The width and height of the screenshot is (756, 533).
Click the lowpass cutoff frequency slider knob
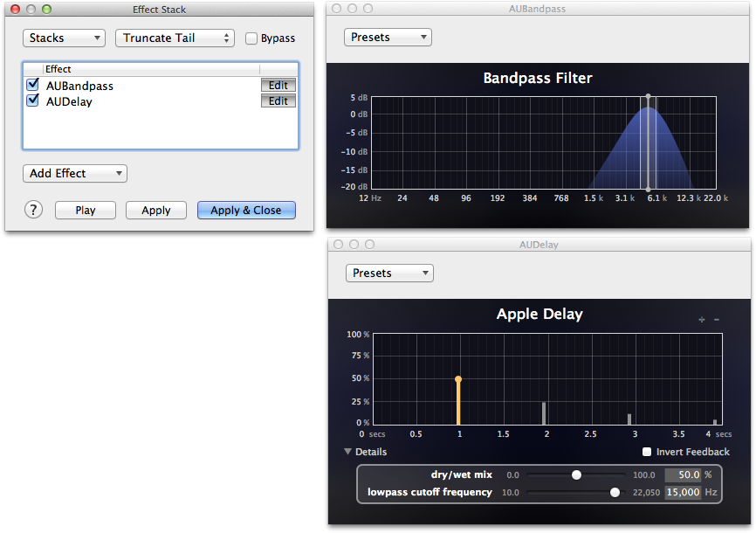tap(615, 493)
